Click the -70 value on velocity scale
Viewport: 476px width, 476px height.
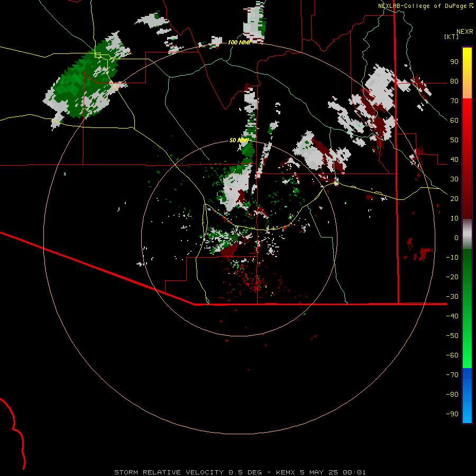pyautogui.click(x=452, y=375)
